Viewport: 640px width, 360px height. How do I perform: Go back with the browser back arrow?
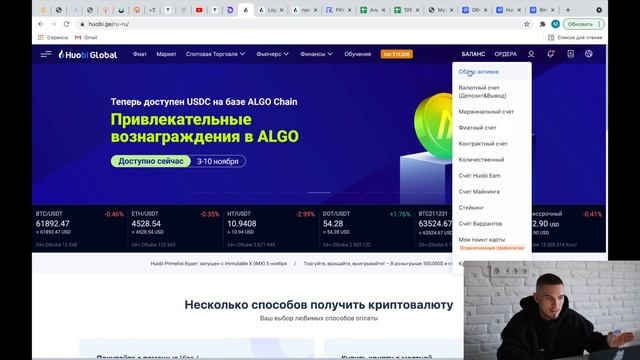pos(41,24)
